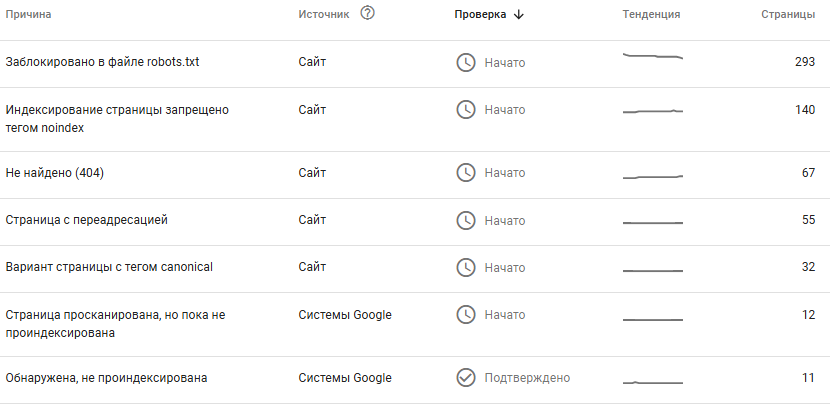The height and width of the screenshot is (408, 830).
Task: Open Обнаружена, не проиндексирована reason
Action: [x=106, y=378]
